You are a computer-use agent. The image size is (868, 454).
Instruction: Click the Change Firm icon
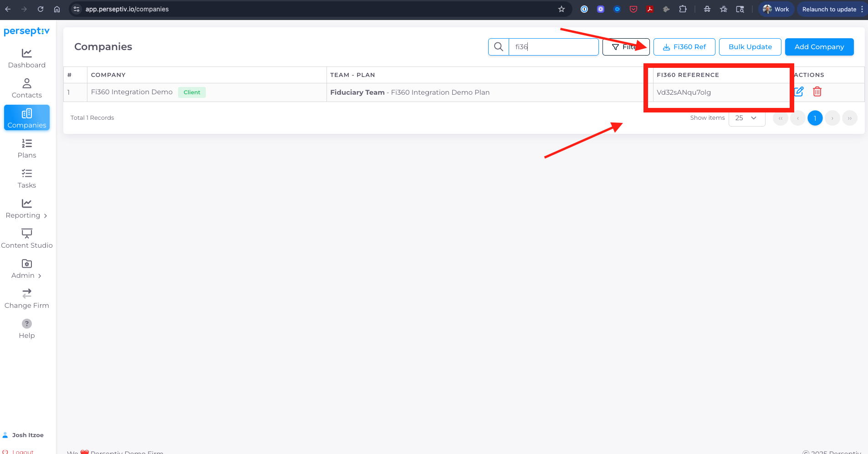coord(27,294)
